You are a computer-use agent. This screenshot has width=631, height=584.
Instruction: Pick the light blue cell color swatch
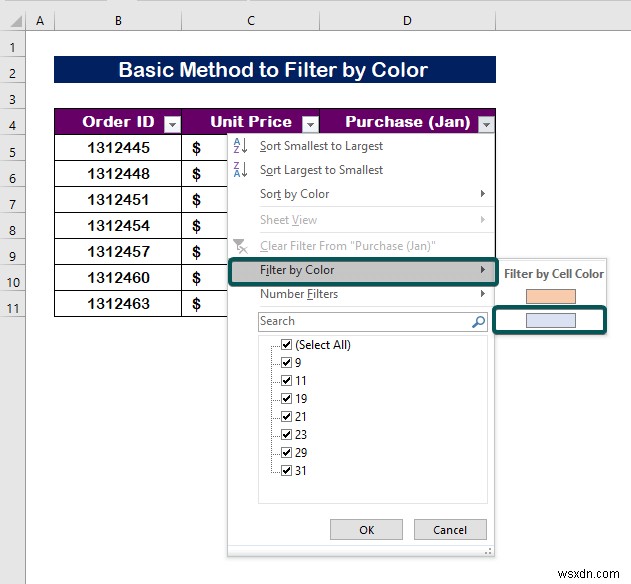[551, 321]
